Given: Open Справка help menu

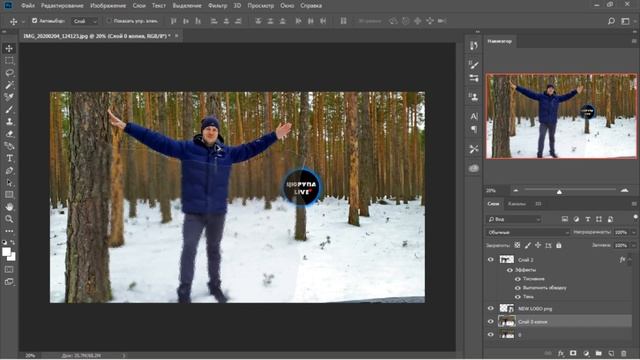Looking at the screenshot, I should tap(311, 6).
